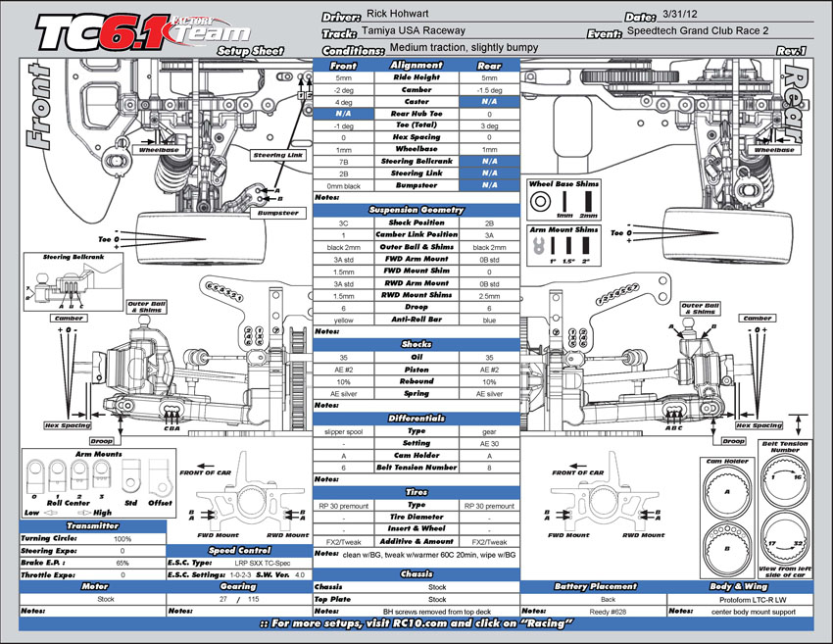Click the Differentials section header

pyautogui.click(x=416, y=419)
